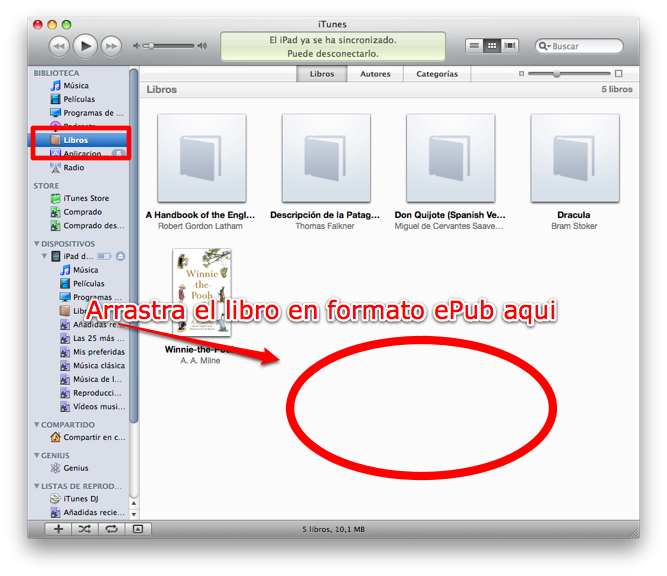The height and width of the screenshot is (576, 667).
Task: Open search options magnifier dropdown
Action: (x=544, y=46)
